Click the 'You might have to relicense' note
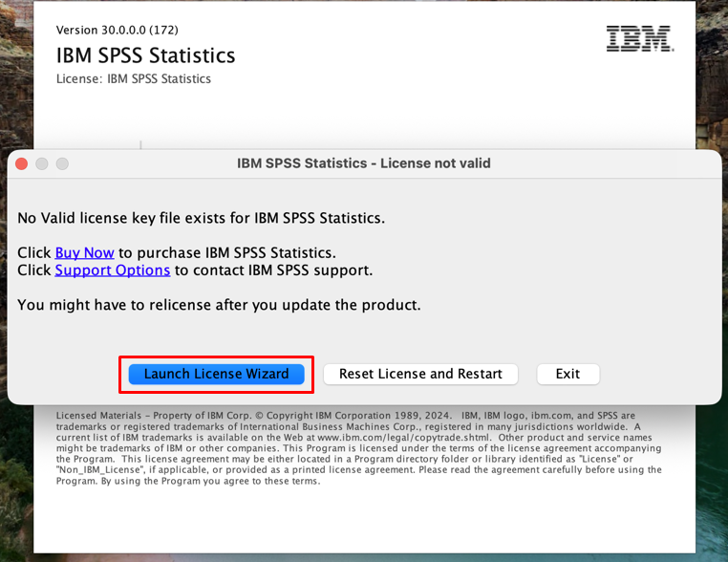The height and width of the screenshot is (562, 728). [219, 305]
